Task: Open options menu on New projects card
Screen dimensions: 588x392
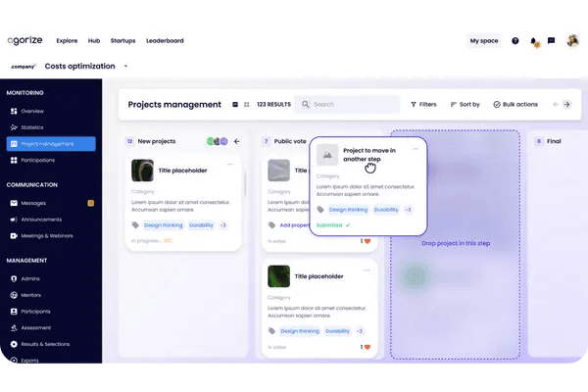Action: tap(230, 165)
